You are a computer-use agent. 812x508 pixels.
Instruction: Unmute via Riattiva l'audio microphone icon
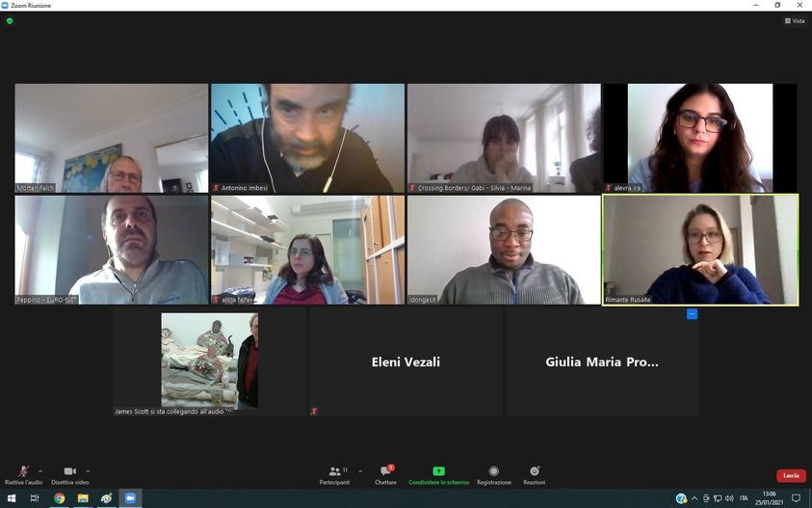pos(23,471)
